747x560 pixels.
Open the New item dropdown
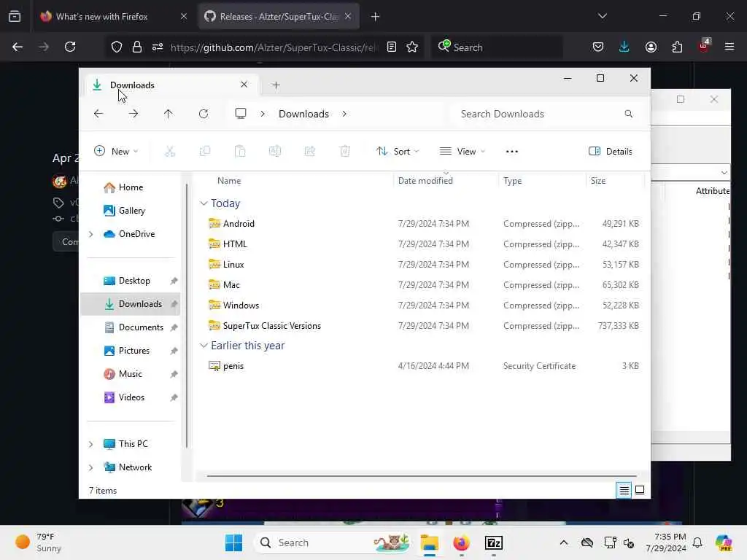click(116, 152)
